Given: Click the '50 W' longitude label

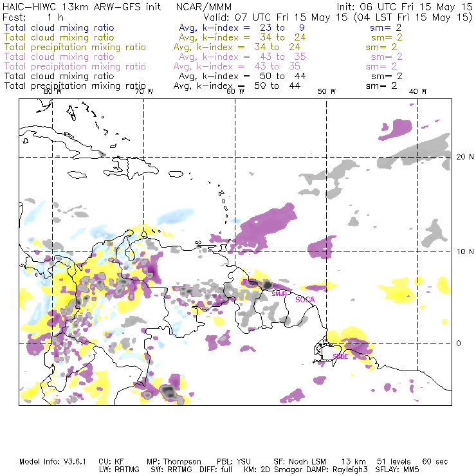Looking at the screenshot, I should click(327, 91).
